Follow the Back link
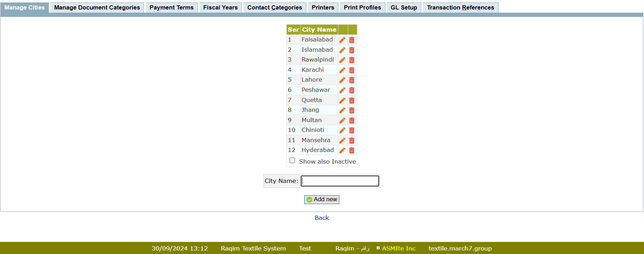 click(321, 218)
